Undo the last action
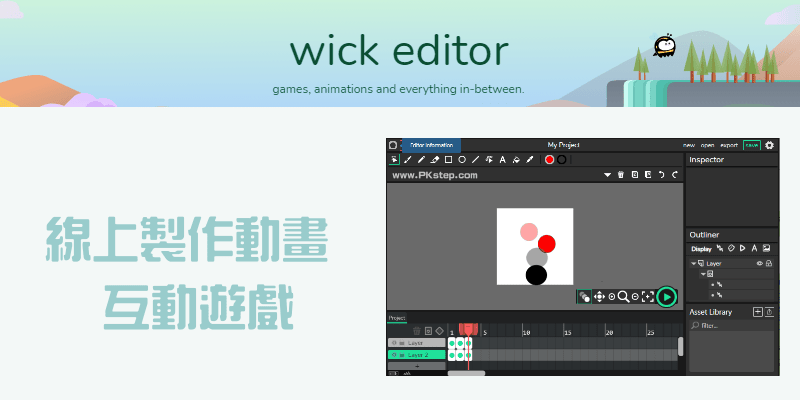Viewport: 800px width, 400px height. tap(662, 175)
